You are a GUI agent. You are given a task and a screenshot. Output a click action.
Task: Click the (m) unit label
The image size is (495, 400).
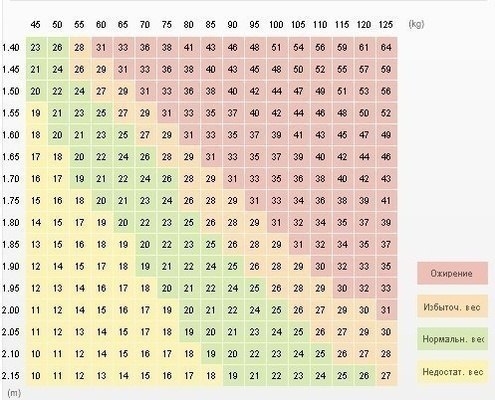click(x=14, y=393)
